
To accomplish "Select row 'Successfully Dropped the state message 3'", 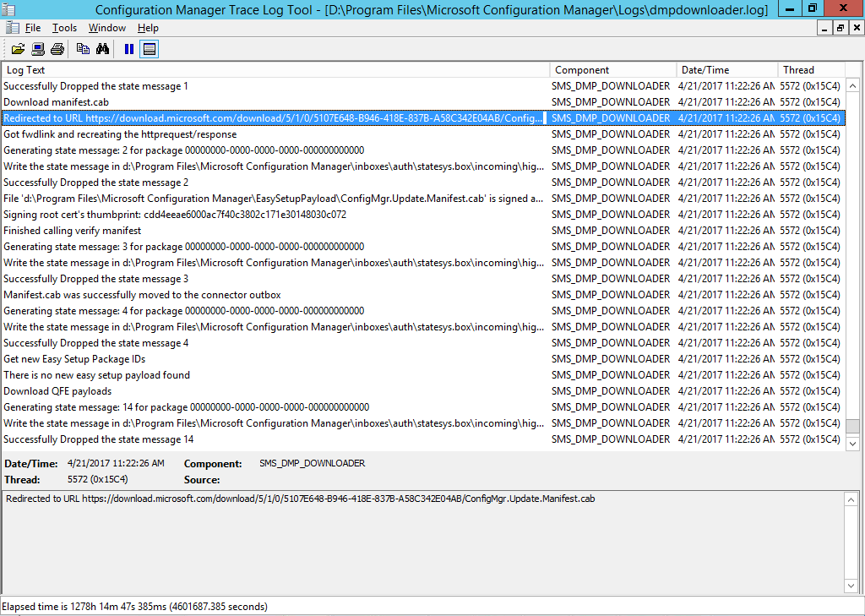I will pyautogui.click(x=422, y=279).
